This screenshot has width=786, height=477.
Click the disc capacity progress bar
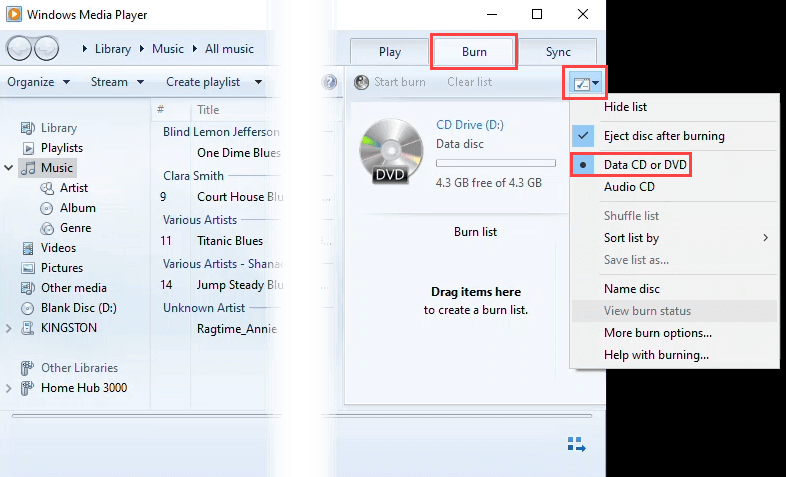pyautogui.click(x=496, y=163)
